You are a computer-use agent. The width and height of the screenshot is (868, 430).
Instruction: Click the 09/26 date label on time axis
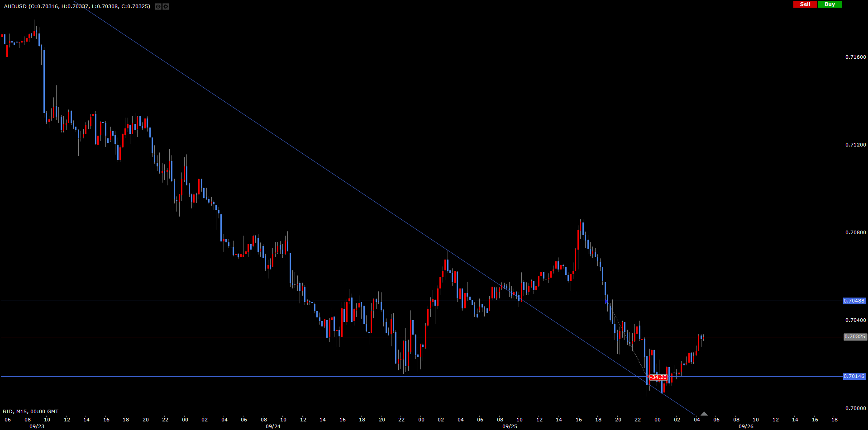tap(746, 426)
